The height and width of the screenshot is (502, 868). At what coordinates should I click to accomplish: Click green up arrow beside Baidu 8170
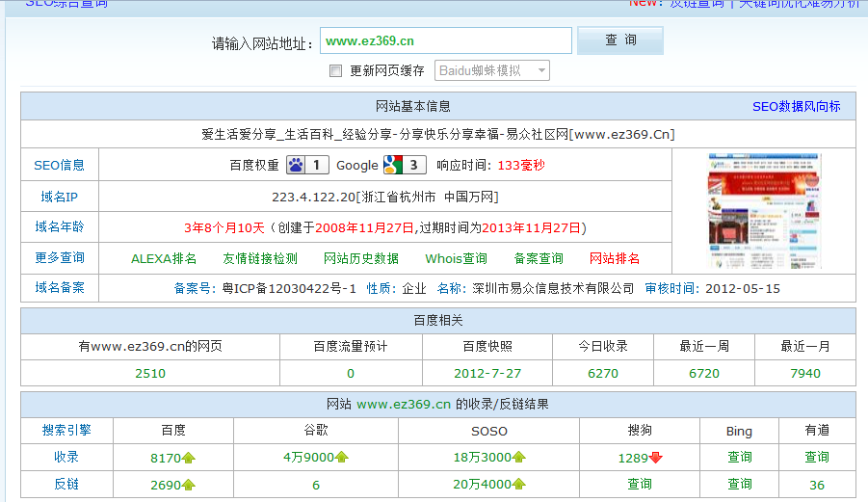click(x=189, y=459)
